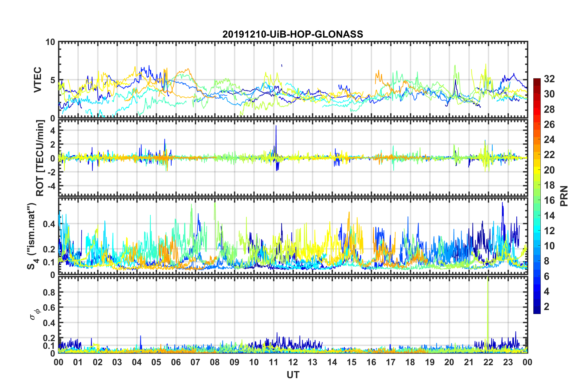Click the UT x-axis label

click(x=293, y=374)
